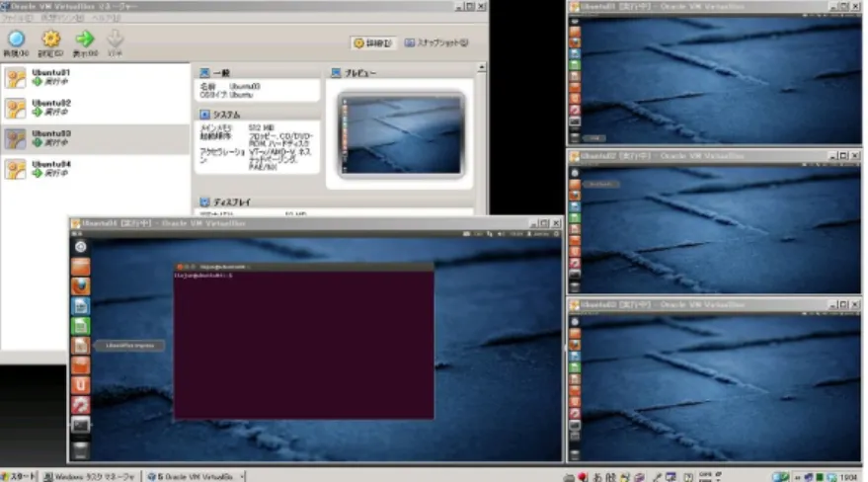Open Trash in Ubuntu04 launcher
This screenshot has height=482, width=868.
[81, 450]
